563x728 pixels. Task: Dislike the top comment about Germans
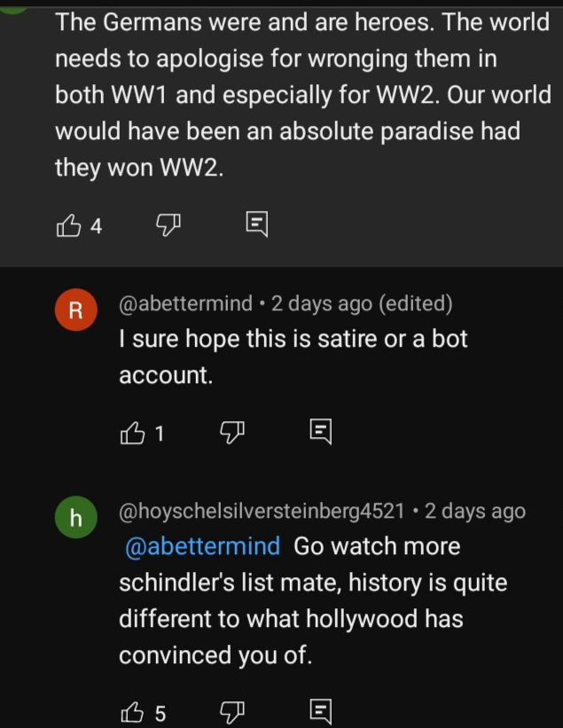(168, 224)
